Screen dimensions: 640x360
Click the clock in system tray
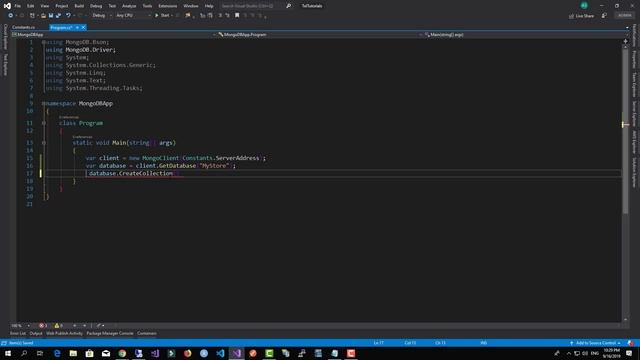tap(611, 353)
